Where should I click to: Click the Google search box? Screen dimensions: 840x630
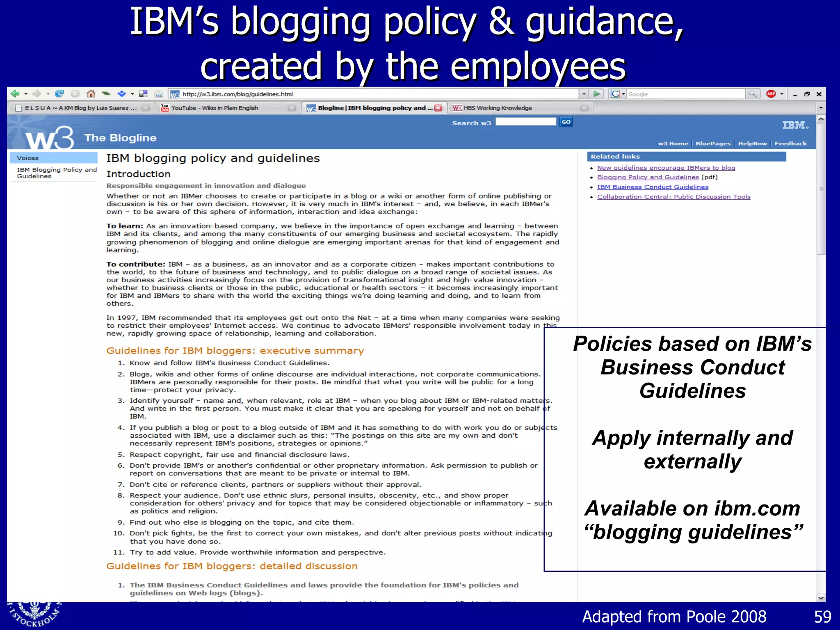(x=686, y=94)
